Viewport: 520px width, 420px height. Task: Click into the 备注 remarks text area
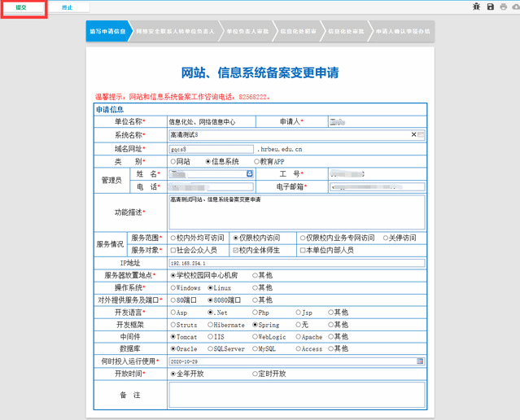(x=296, y=395)
